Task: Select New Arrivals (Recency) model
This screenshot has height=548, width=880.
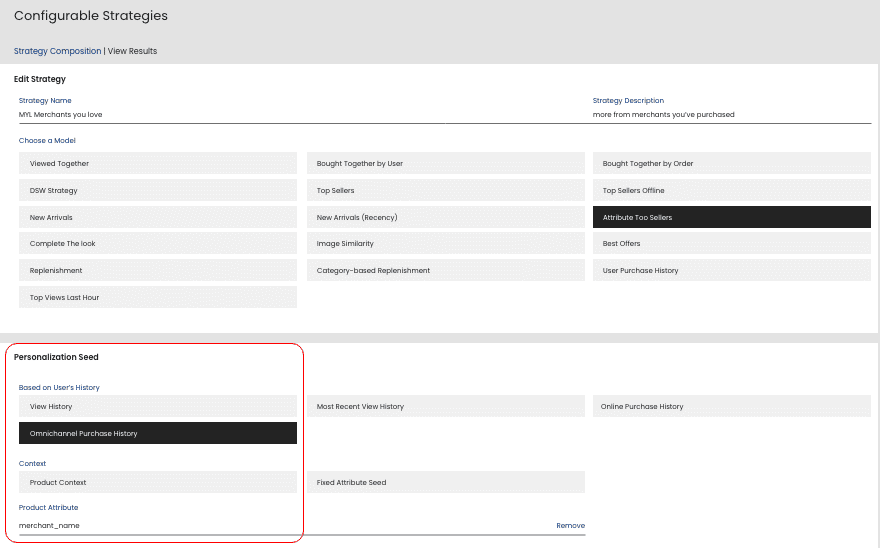Action: coord(445,217)
